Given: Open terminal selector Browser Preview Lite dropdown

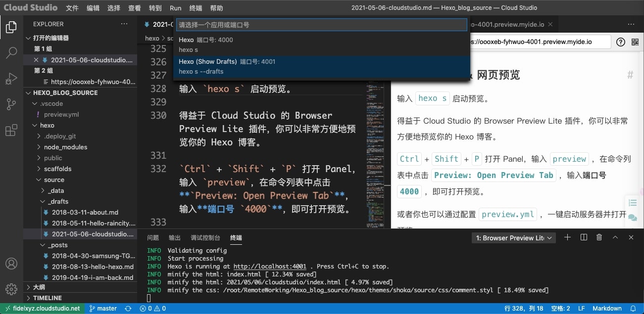Looking at the screenshot, I should coord(514,238).
